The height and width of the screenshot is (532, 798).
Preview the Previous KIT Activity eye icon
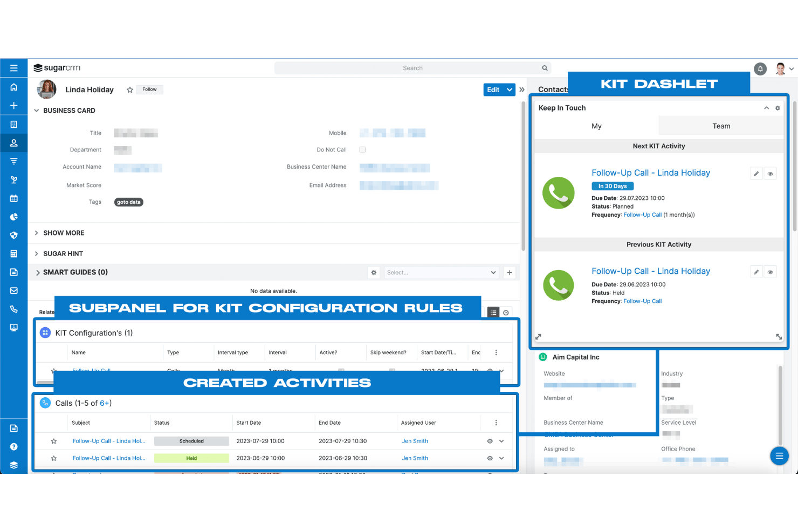click(771, 272)
